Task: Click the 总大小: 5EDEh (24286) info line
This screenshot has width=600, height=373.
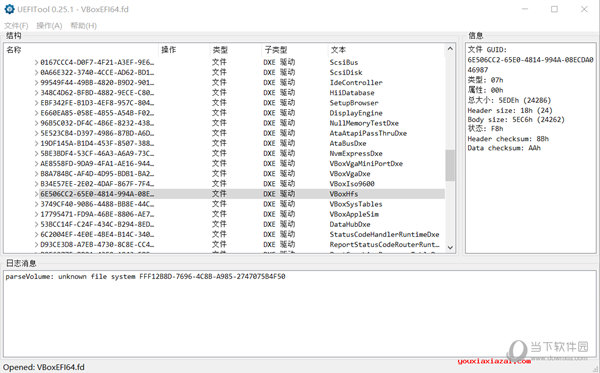Action: coord(509,100)
